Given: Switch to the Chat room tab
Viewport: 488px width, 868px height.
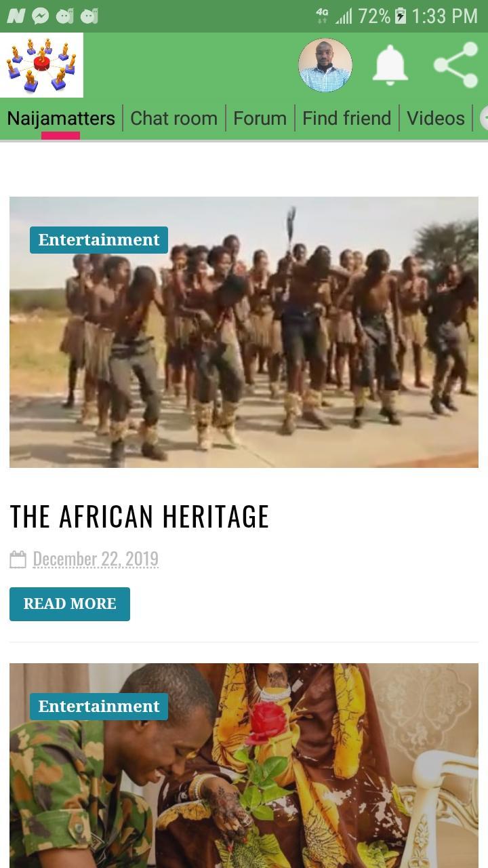Looking at the screenshot, I should 174,118.
